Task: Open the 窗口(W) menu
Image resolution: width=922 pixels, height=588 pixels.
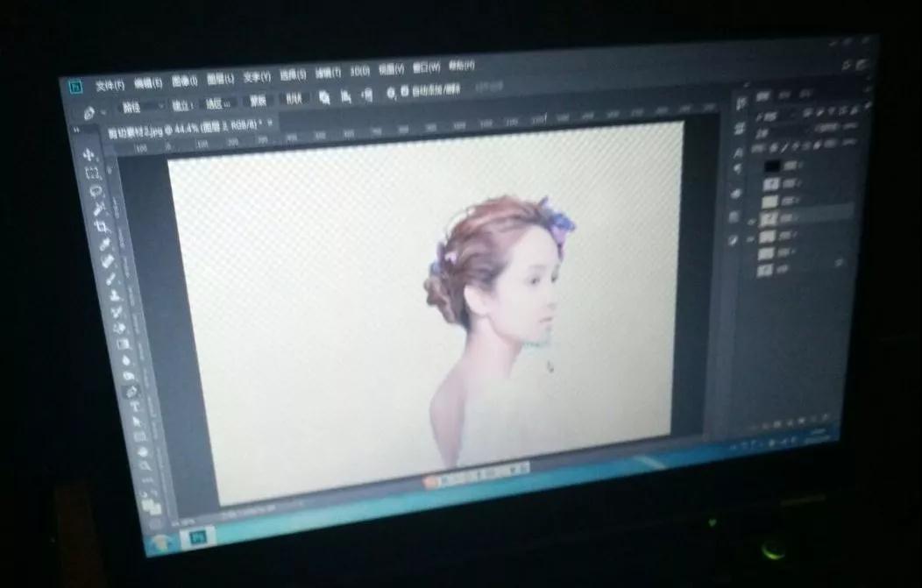Action: coord(426,67)
